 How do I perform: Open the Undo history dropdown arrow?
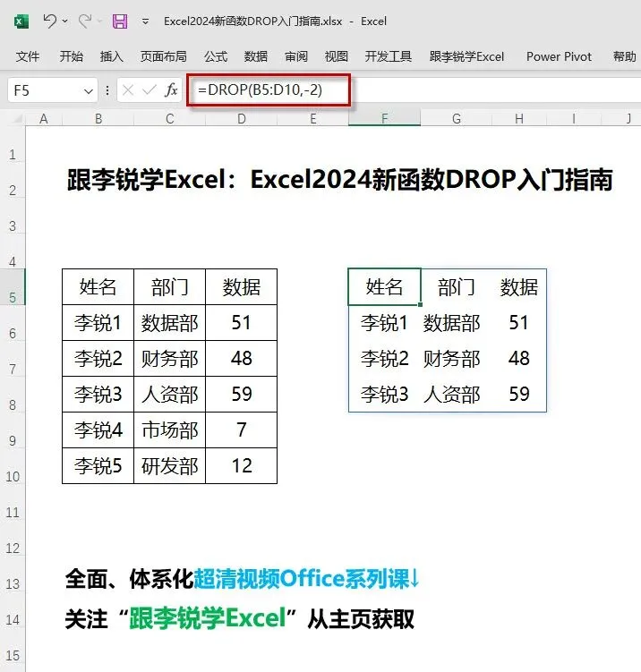(x=65, y=21)
